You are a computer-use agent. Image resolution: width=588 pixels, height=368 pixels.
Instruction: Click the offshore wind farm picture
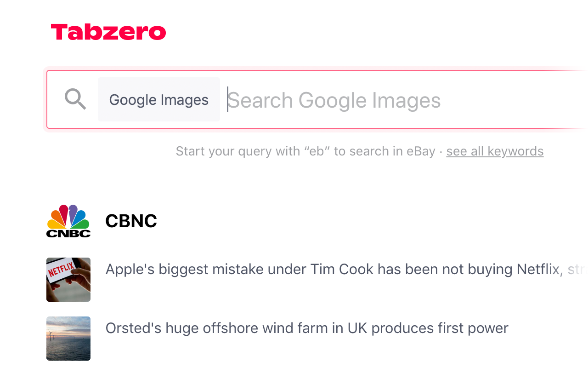click(68, 338)
